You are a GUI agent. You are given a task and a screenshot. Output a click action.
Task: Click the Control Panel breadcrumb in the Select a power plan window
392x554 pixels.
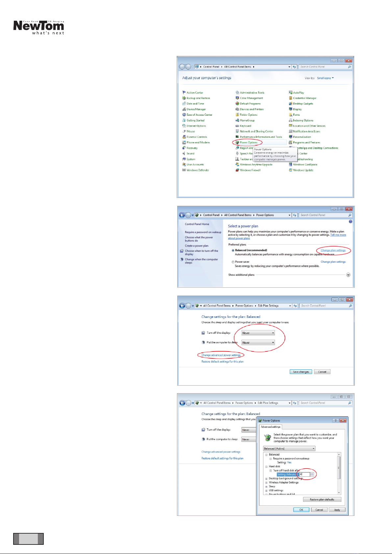pyautogui.click(x=211, y=215)
